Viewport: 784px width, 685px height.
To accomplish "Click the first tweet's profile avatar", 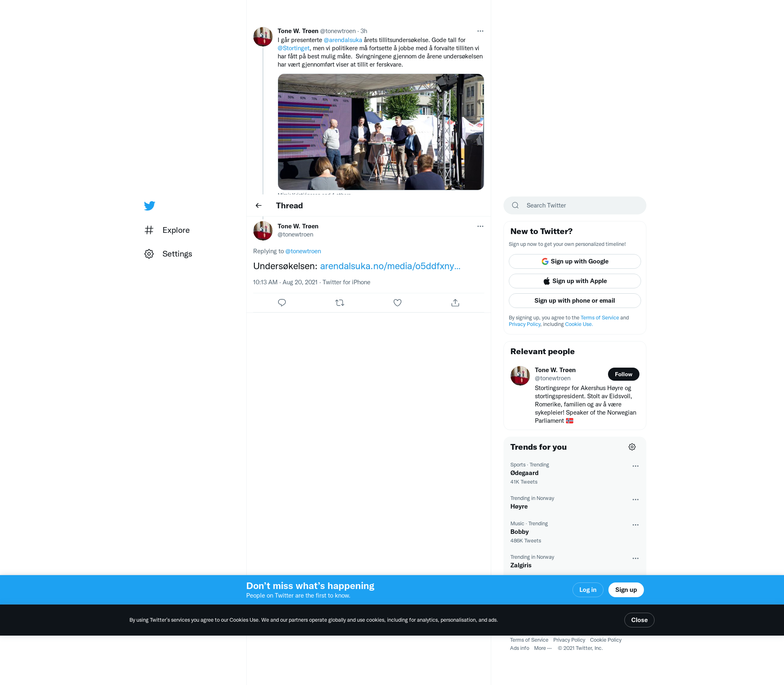I will [x=263, y=37].
